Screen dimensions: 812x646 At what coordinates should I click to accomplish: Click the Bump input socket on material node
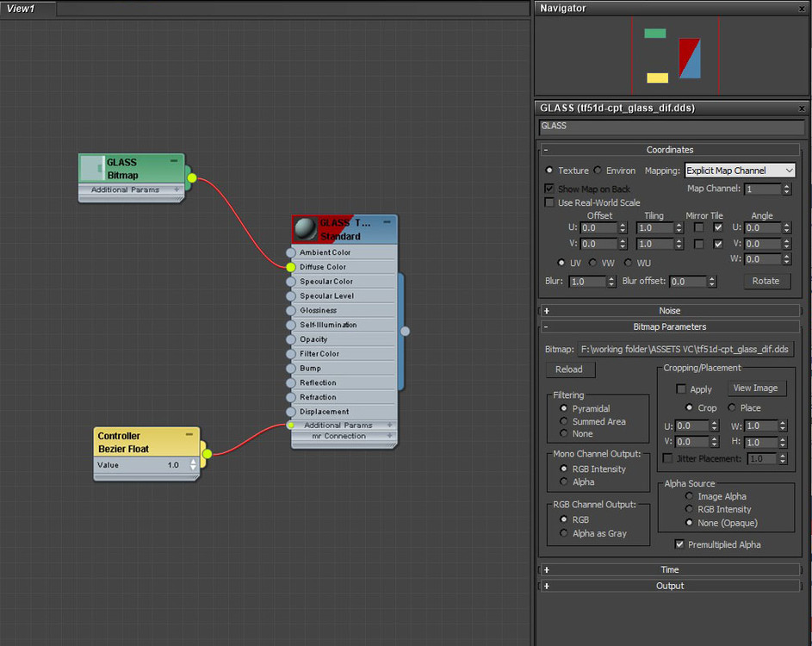(x=291, y=369)
